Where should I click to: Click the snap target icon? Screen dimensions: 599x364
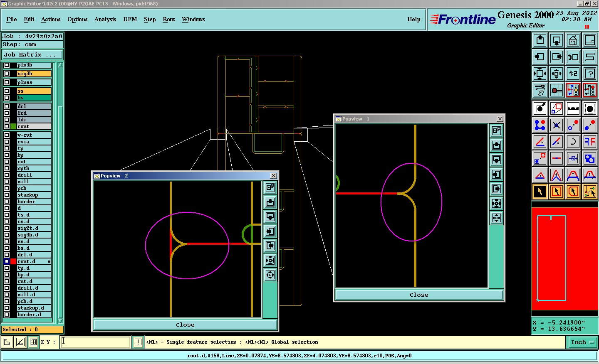557,90
